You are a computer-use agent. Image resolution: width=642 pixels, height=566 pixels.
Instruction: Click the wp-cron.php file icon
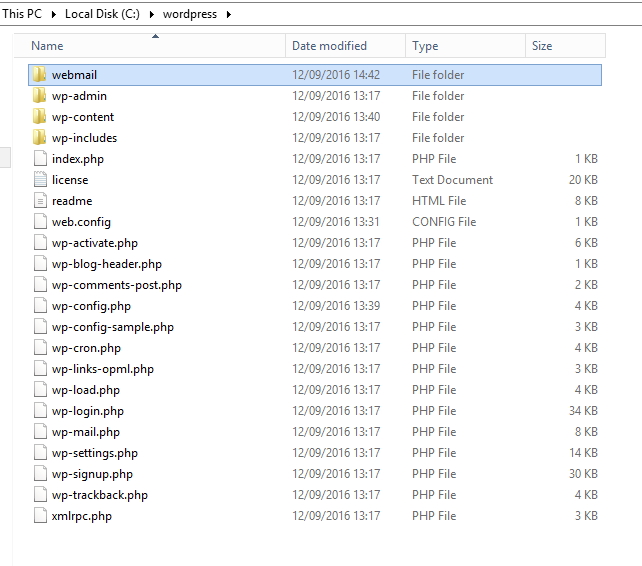point(40,348)
